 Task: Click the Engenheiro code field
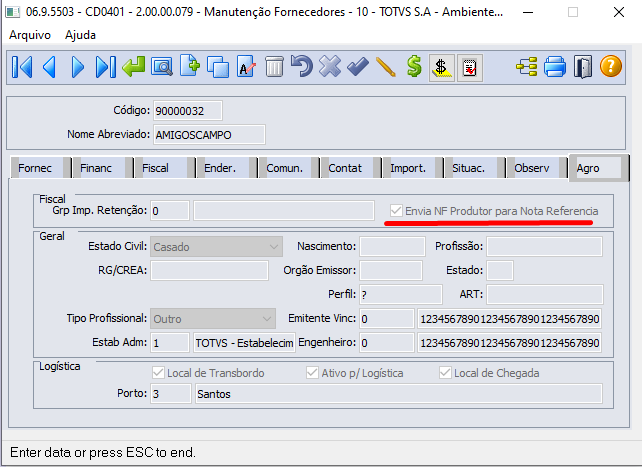click(387, 343)
